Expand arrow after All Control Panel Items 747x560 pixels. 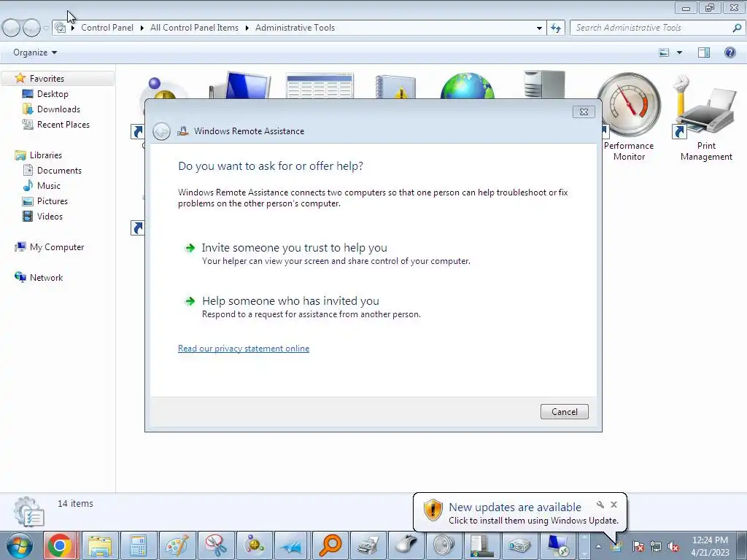coord(247,28)
